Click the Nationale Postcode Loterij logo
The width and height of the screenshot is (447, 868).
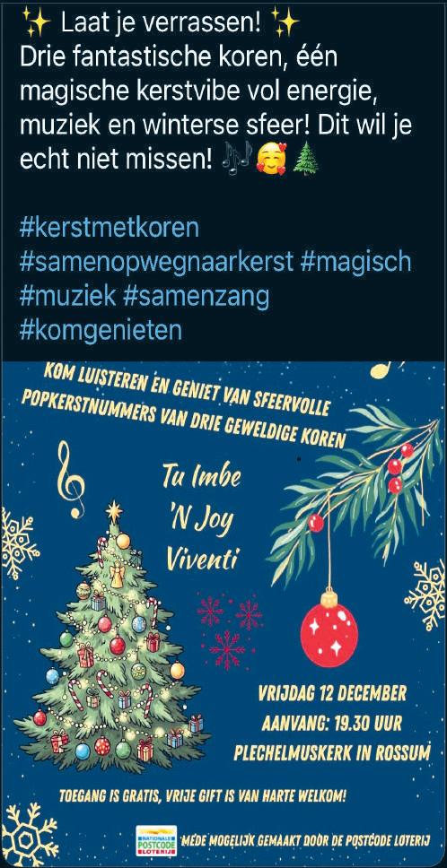(156, 841)
